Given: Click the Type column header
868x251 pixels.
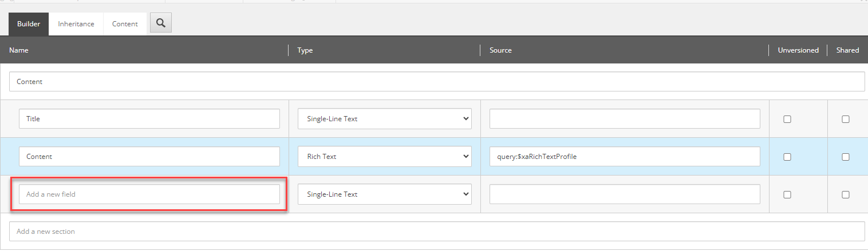Looking at the screenshot, I should coord(305,50).
